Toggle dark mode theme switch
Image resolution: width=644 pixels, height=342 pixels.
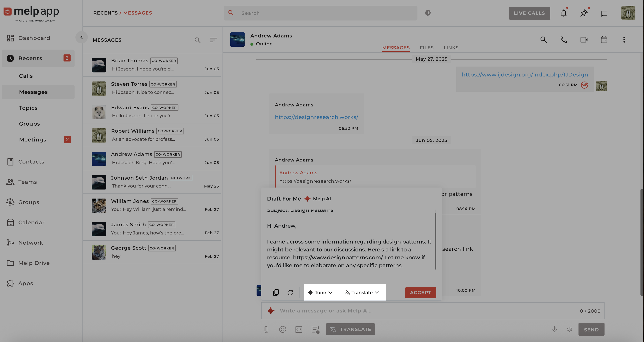428,13
